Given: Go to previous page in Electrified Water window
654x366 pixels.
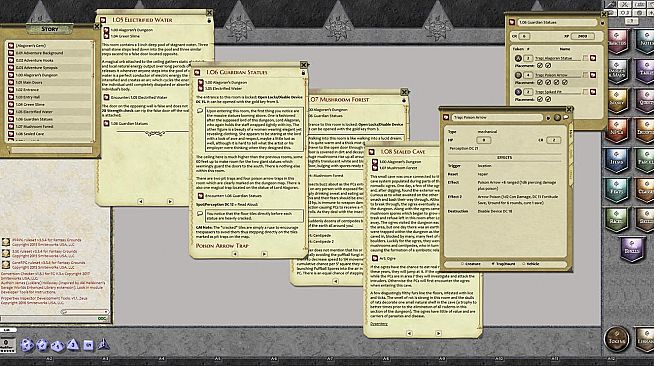Looking at the screenshot, I should (x=141, y=201).
